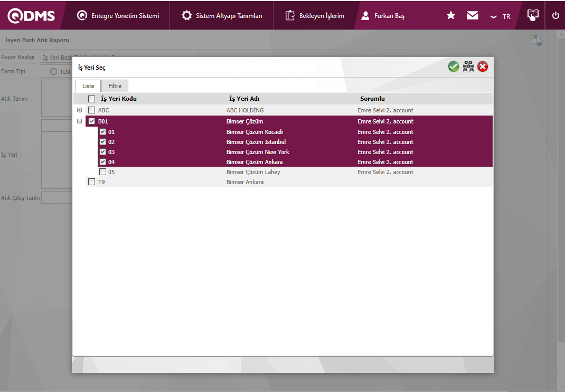Collapse the B01 tree node
Viewport: 565px width, 392px height.
pyautogui.click(x=80, y=121)
